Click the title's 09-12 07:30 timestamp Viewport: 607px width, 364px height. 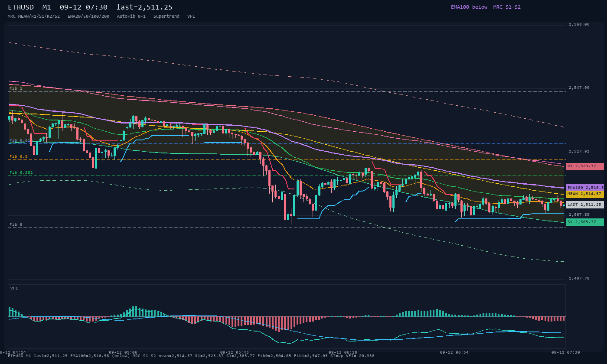pos(84,7)
